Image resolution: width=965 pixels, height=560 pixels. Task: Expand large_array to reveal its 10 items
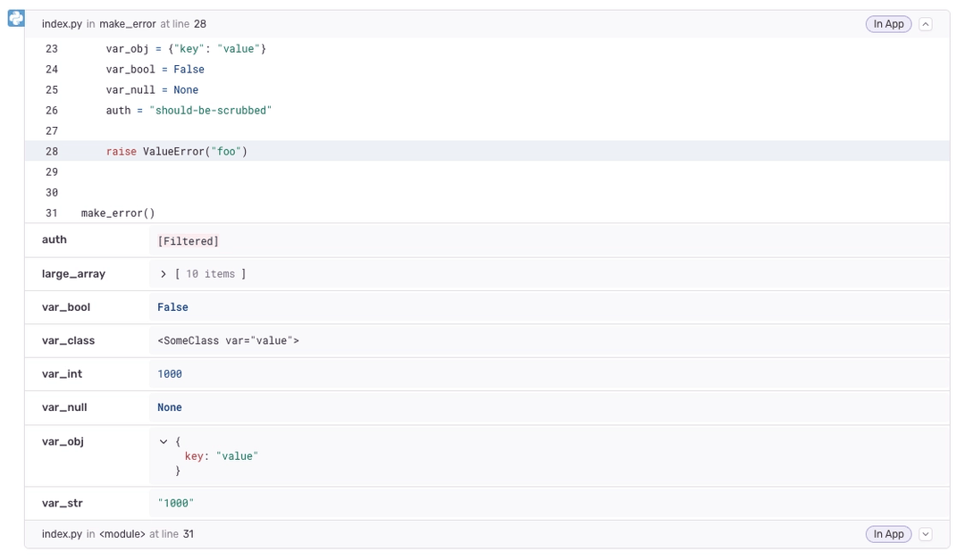(x=164, y=273)
